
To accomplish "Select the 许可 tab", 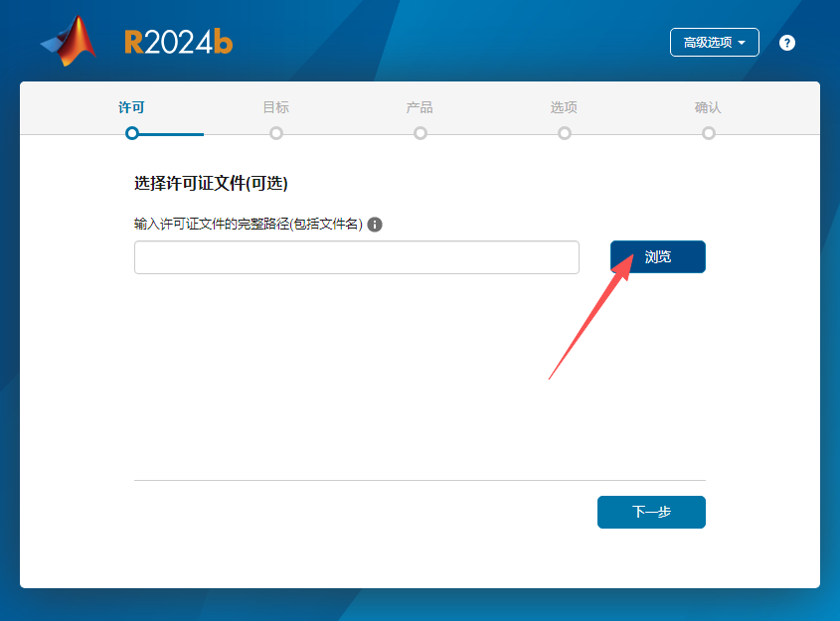I will click(x=132, y=107).
